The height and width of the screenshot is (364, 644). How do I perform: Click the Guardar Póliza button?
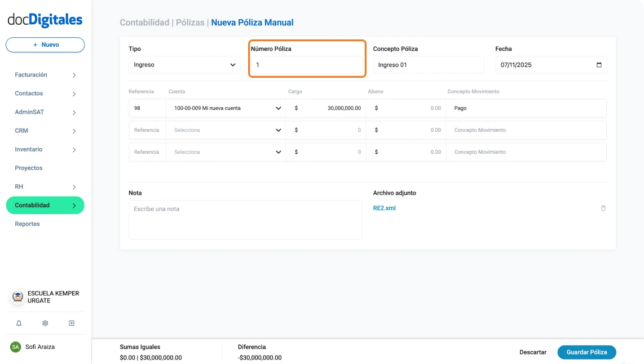tap(586, 352)
